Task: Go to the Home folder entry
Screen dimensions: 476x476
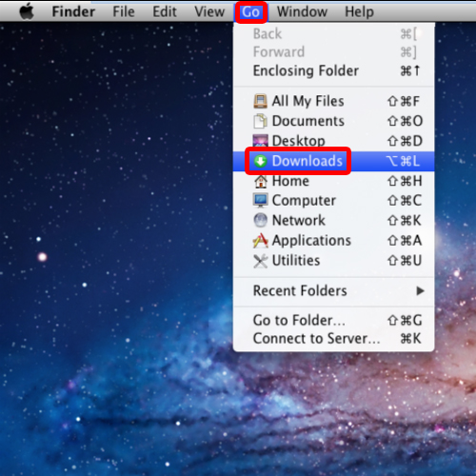Action: [334, 181]
